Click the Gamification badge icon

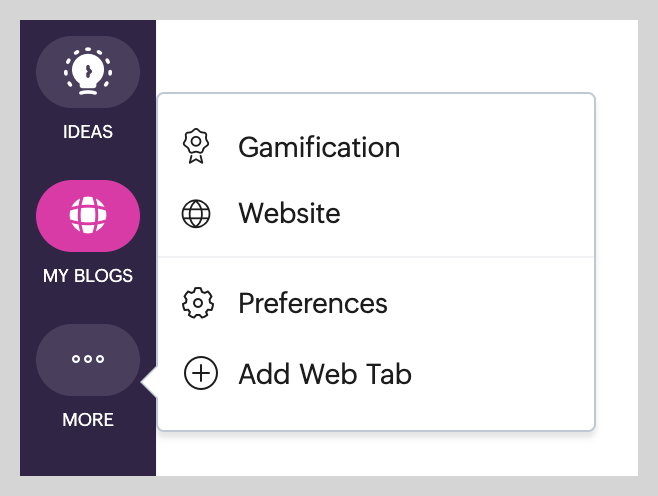coord(197,147)
